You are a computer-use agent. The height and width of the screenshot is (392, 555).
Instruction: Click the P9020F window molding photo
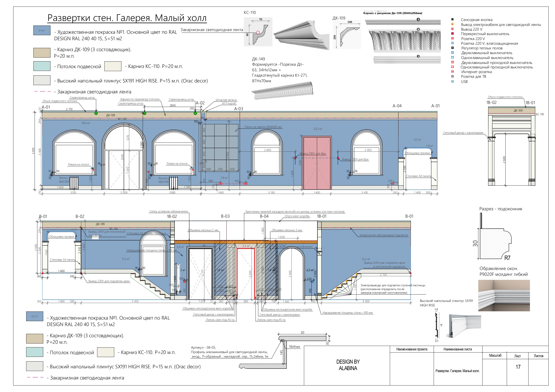[x=504, y=295]
